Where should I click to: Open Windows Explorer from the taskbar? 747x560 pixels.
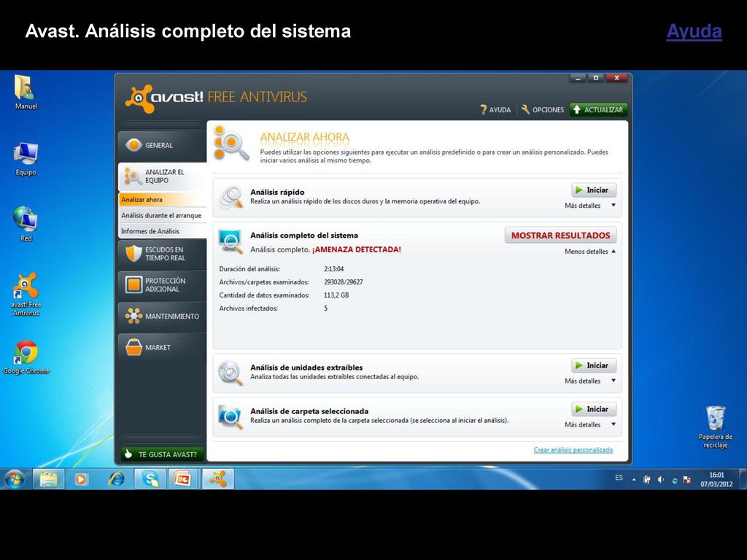pos(48,478)
